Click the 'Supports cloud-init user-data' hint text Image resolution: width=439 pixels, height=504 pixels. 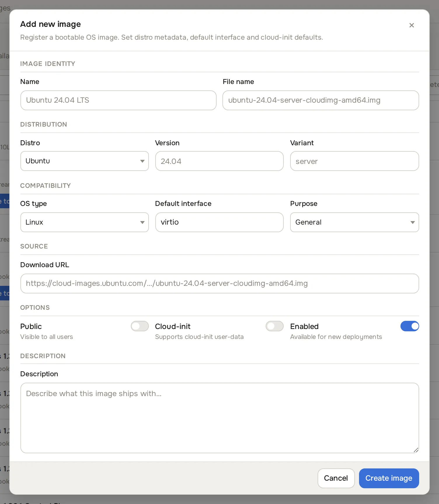point(199,337)
